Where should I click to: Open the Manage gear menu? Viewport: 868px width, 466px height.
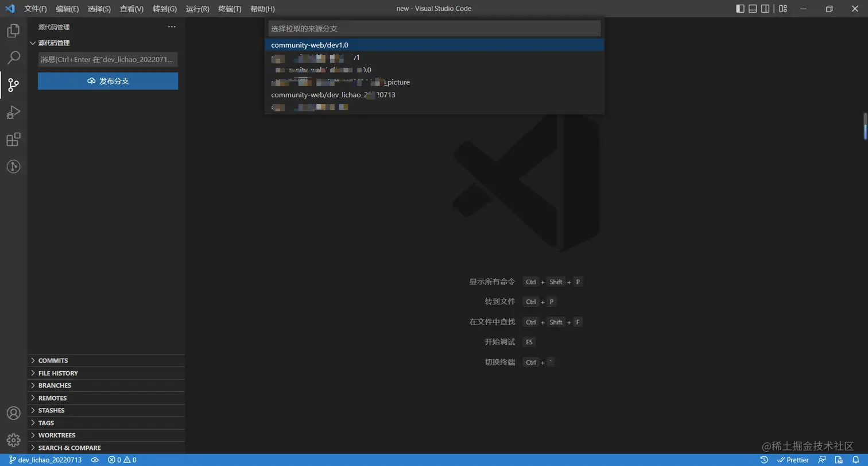pyautogui.click(x=13, y=440)
